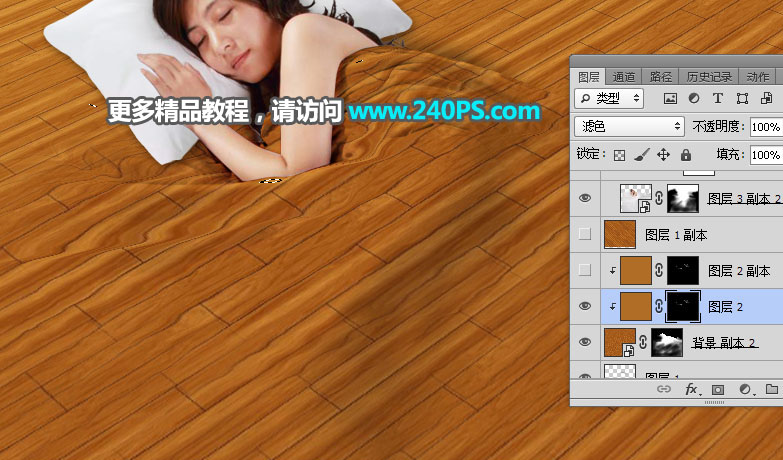
Task: Select 图层 2 color fill thumbnail
Action: click(636, 306)
